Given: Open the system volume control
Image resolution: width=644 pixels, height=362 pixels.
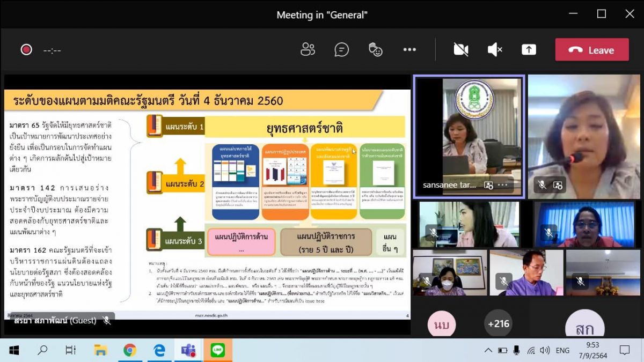Looking at the screenshot, I should coord(545,350).
